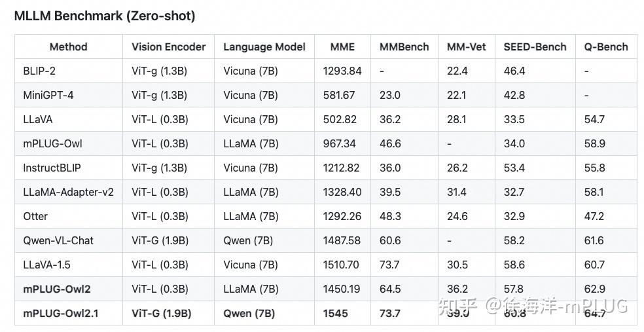Click the mPLUG-Owl2 Q-Bench score 62.9
Image resolution: width=644 pixels, height=332 pixels.
595,289
